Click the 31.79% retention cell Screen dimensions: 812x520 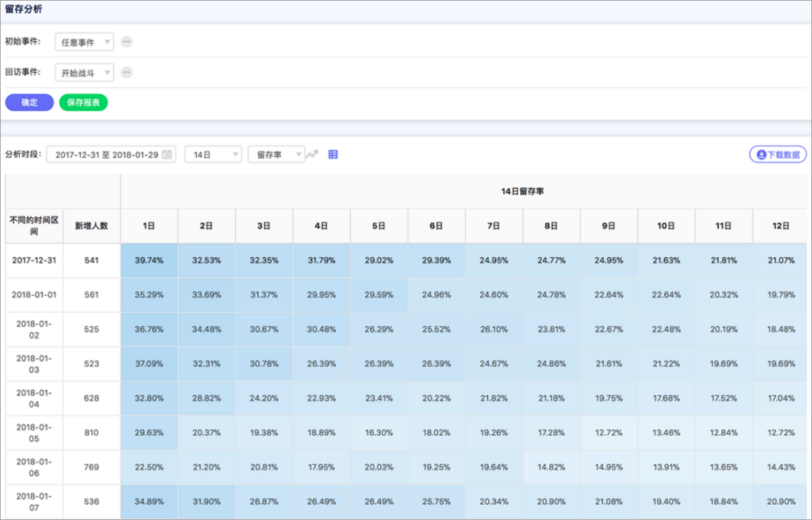tap(321, 260)
